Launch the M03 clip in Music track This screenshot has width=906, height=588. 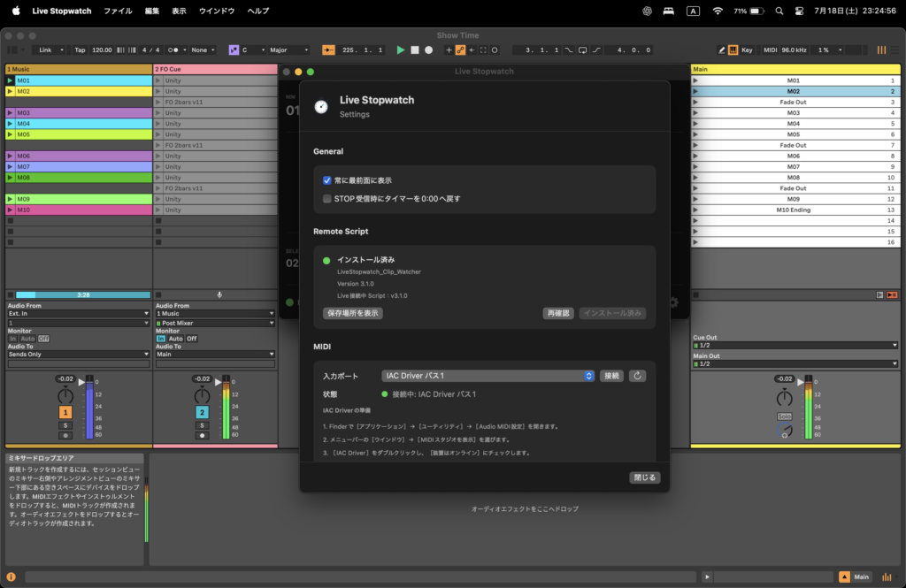click(x=10, y=112)
